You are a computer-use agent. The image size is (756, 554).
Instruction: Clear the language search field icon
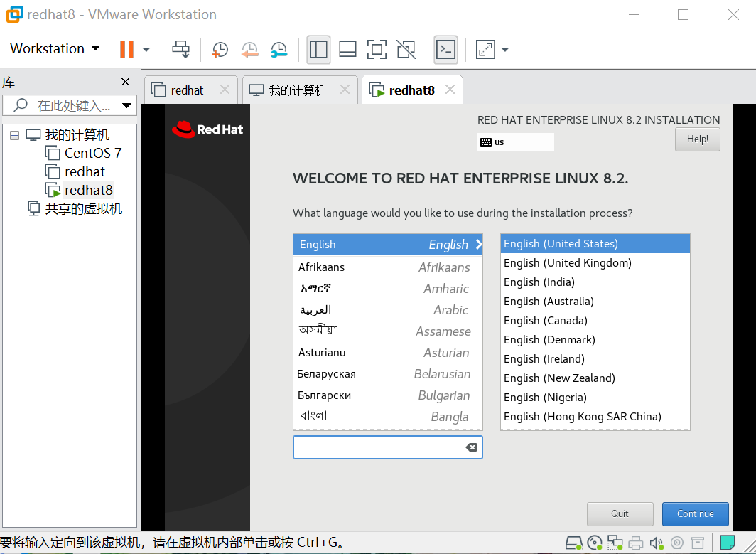pyautogui.click(x=471, y=447)
